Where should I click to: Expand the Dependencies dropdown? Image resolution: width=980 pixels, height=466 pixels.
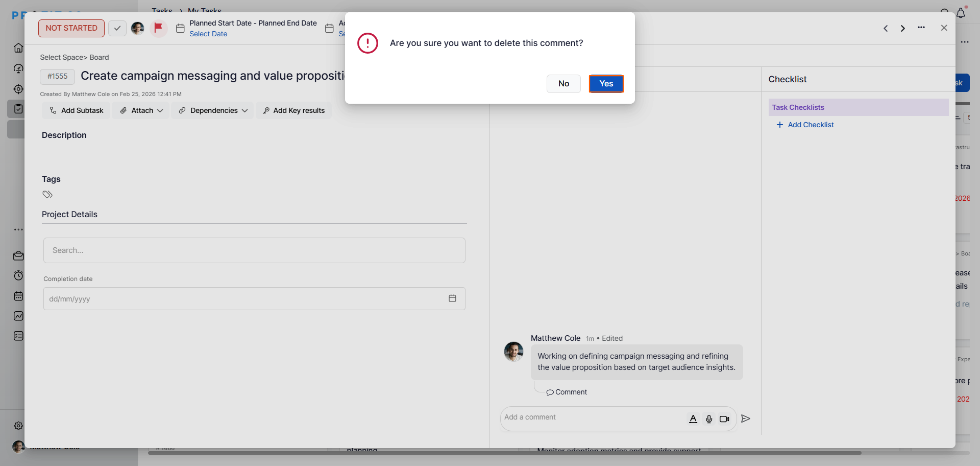213,110
